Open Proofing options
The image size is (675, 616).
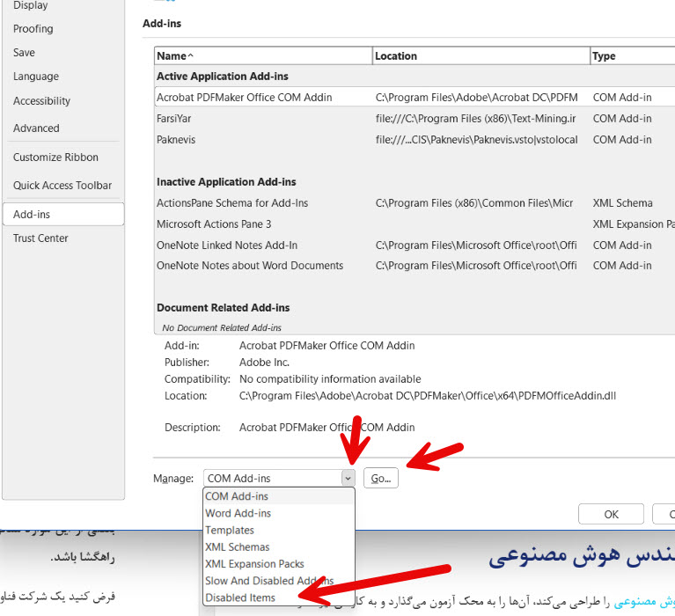pyautogui.click(x=33, y=29)
